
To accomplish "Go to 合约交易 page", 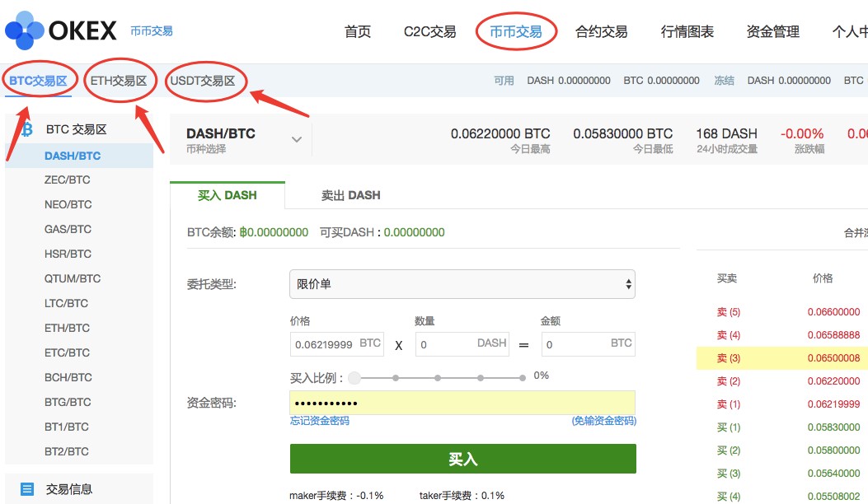I will pyautogui.click(x=602, y=31).
